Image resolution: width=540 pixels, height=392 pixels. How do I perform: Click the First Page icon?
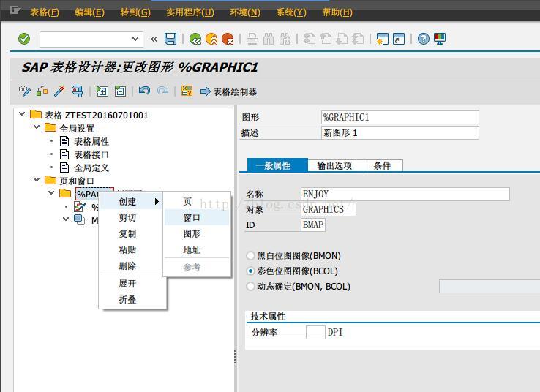pos(310,39)
